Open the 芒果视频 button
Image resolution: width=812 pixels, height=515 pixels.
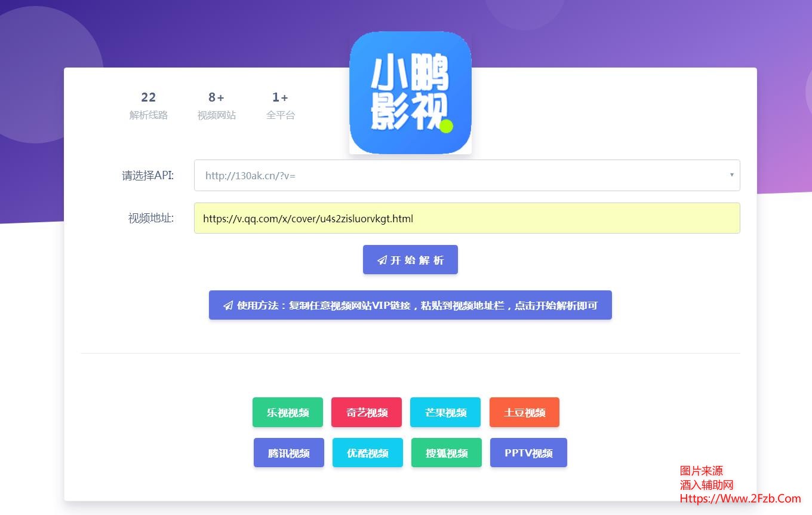click(x=445, y=412)
